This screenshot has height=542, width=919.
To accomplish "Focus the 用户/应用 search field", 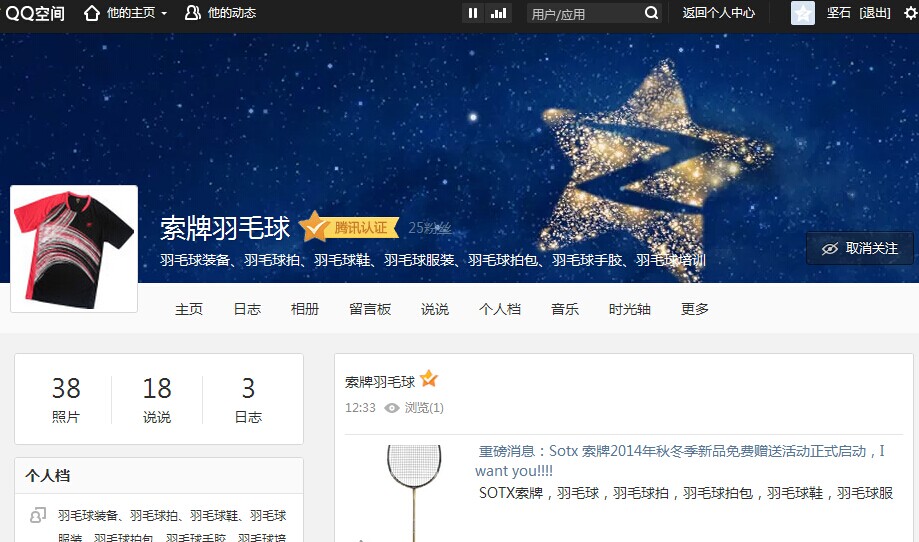I will point(584,13).
